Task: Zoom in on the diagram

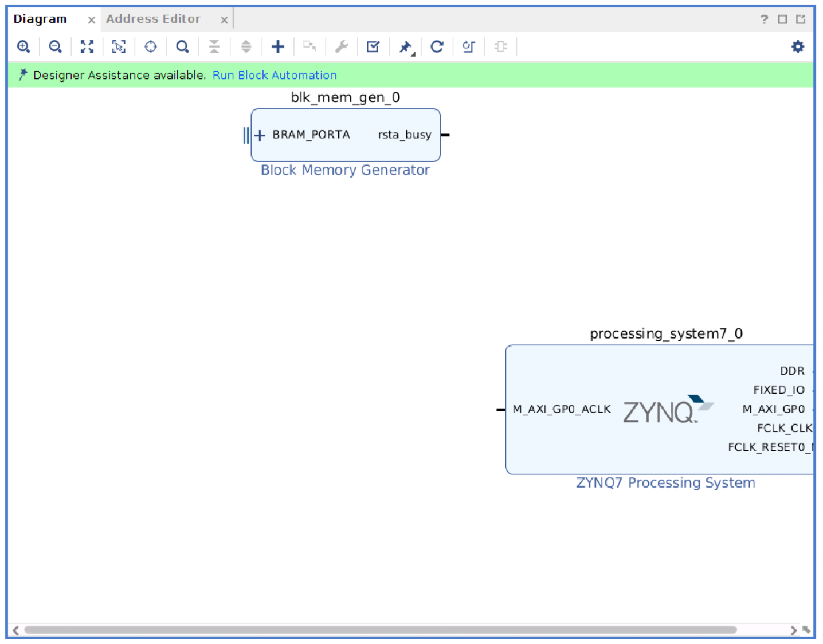Action: click(23, 46)
